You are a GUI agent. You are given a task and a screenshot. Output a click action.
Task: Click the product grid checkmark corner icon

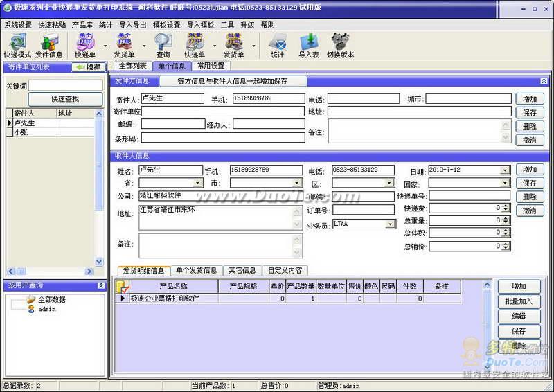[x=123, y=286]
